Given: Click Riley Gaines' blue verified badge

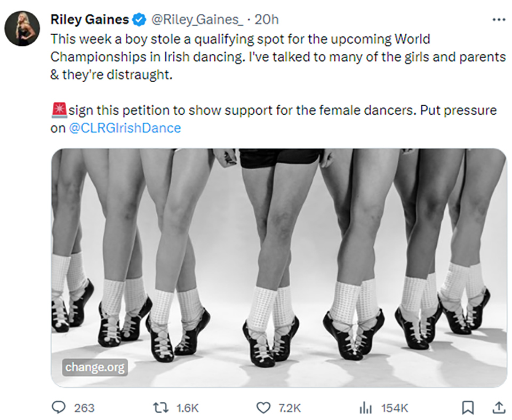Looking at the screenshot, I should click(x=138, y=19).
